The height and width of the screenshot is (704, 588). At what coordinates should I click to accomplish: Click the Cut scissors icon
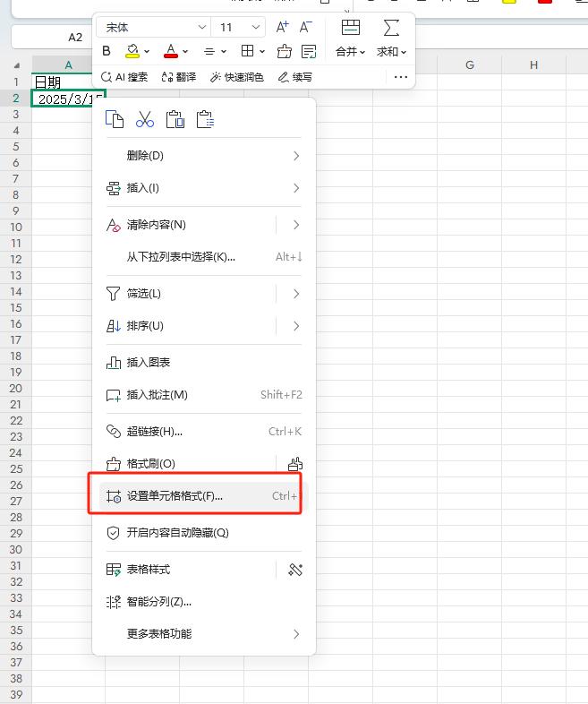(x=145, y=119)
